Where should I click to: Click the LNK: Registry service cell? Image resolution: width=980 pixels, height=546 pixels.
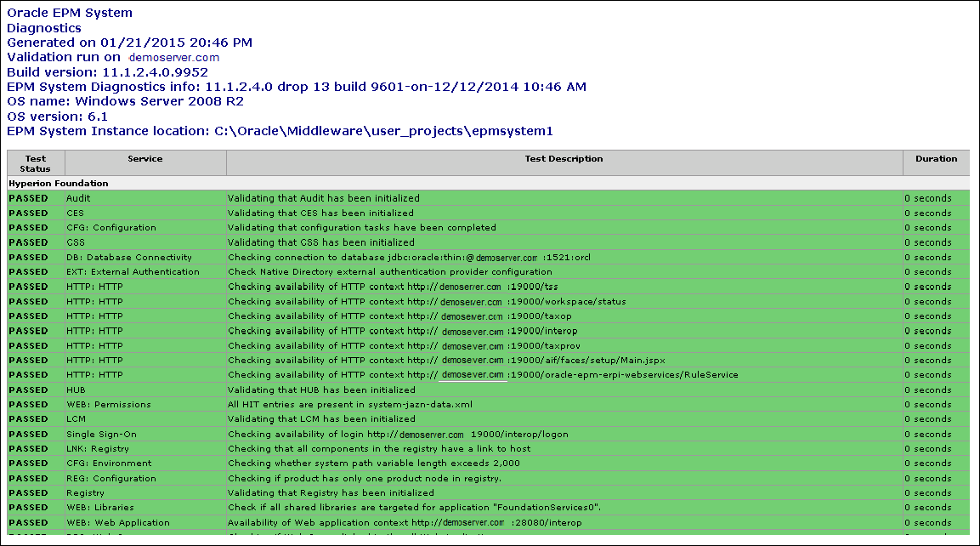pyautogui.click(x=145, y=448)
